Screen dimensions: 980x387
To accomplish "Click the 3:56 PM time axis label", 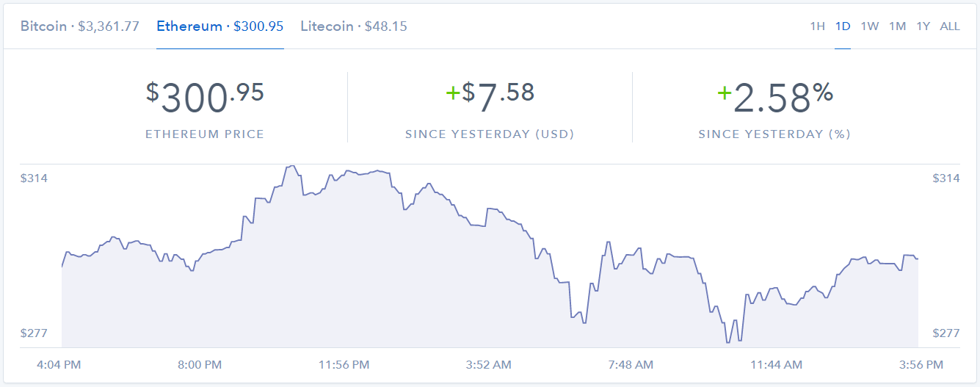I will point(920,365).
